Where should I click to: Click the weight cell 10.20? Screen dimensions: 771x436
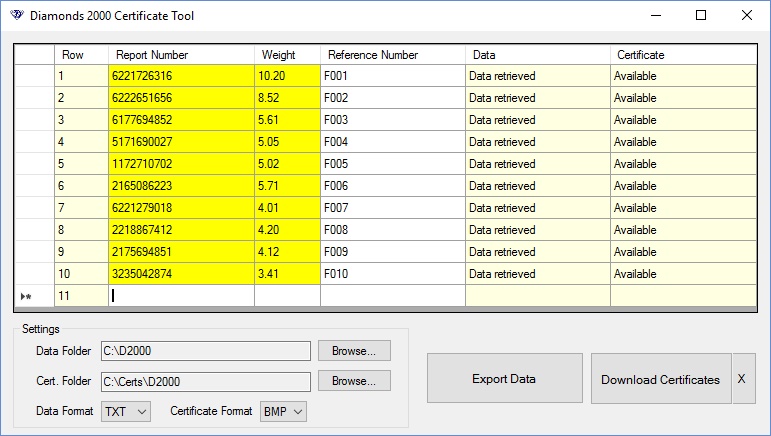pos(287,76)
